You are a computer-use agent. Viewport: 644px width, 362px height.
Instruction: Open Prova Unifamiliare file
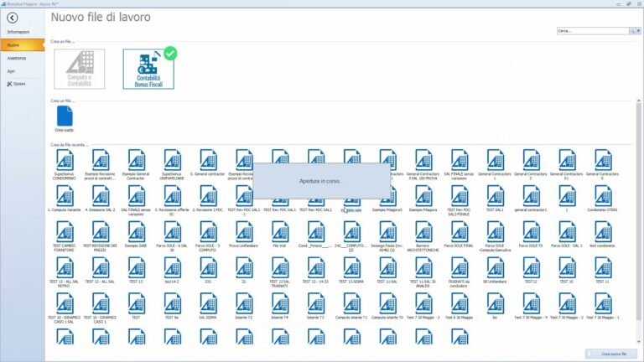click(244, 235)
